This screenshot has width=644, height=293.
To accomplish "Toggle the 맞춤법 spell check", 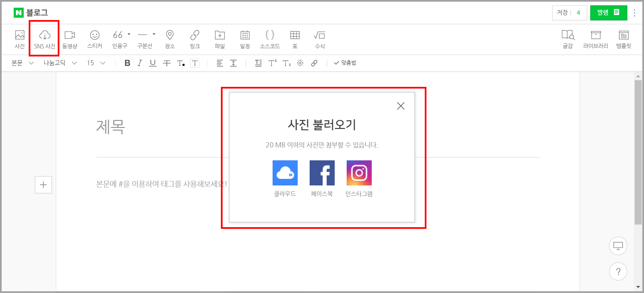I will pos(345,63).
